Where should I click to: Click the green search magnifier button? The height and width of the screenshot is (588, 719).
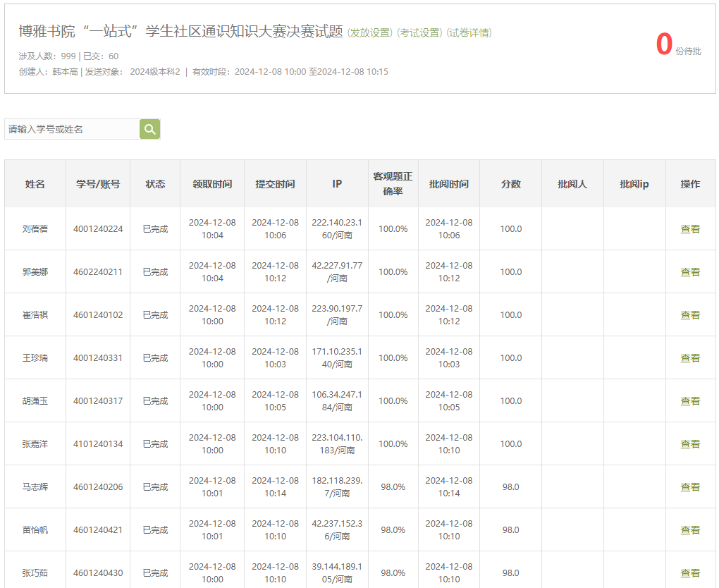coord(149,129)
